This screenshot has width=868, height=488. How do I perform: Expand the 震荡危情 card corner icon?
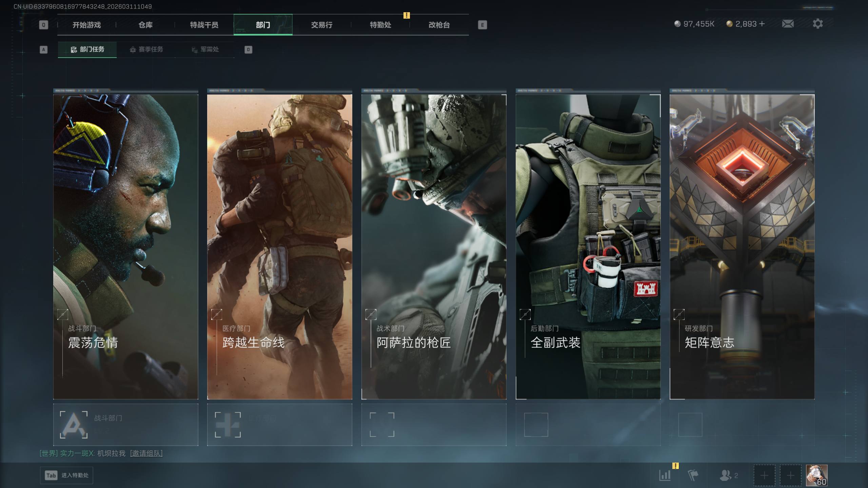pyautogui.click(x=63, y=314)
